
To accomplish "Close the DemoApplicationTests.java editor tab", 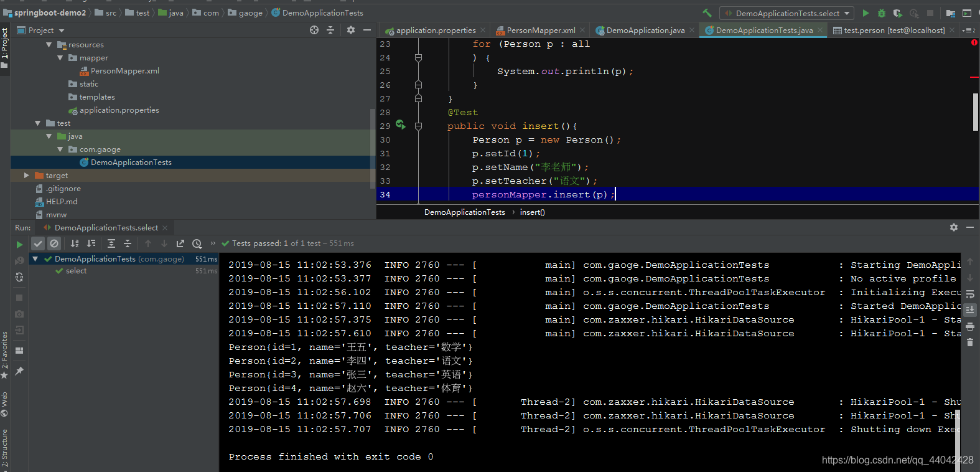I will point(821,30).
